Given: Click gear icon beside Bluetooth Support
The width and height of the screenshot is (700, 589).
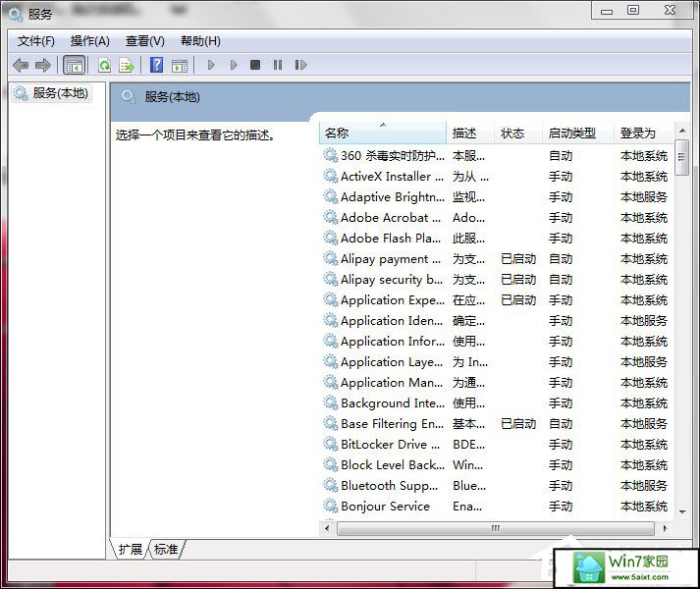Looking at the screenshot, I should coord(330,485).
